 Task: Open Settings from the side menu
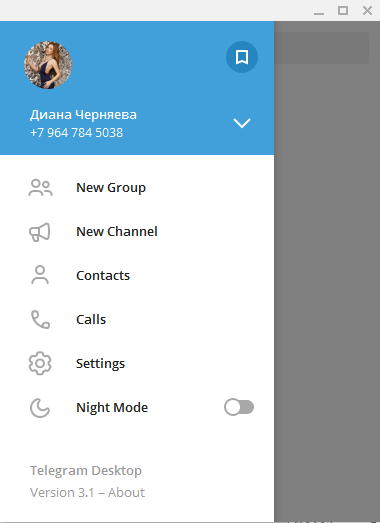pos(137,364)
